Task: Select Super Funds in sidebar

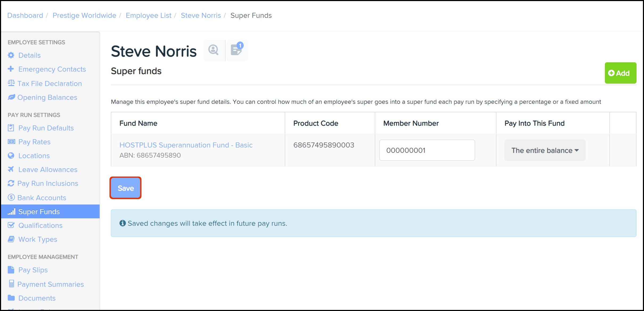Action: point(39,212)
